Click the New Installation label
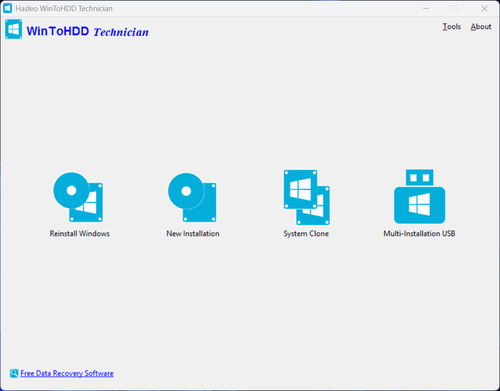This screenshot has width=500, height=391. 193,234
